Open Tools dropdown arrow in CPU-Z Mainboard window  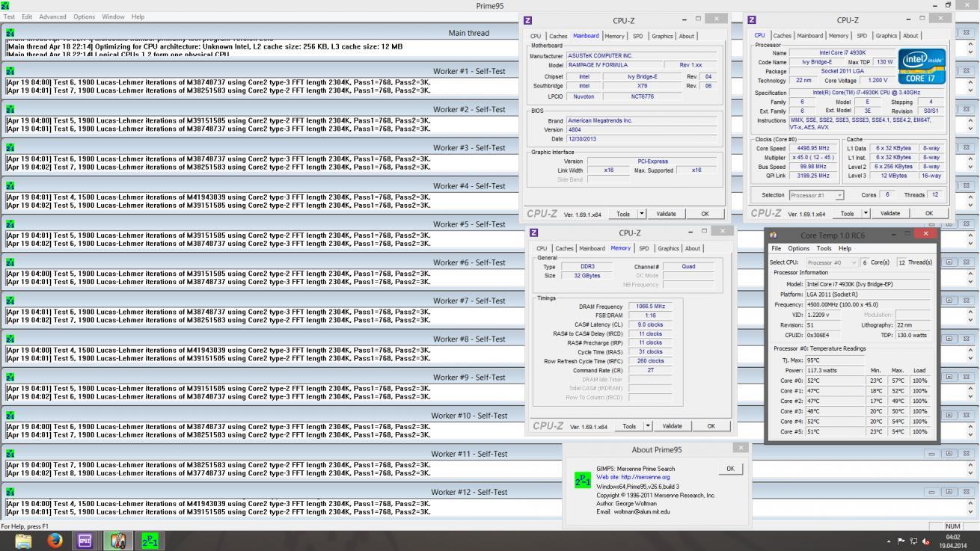pos(642,214)
